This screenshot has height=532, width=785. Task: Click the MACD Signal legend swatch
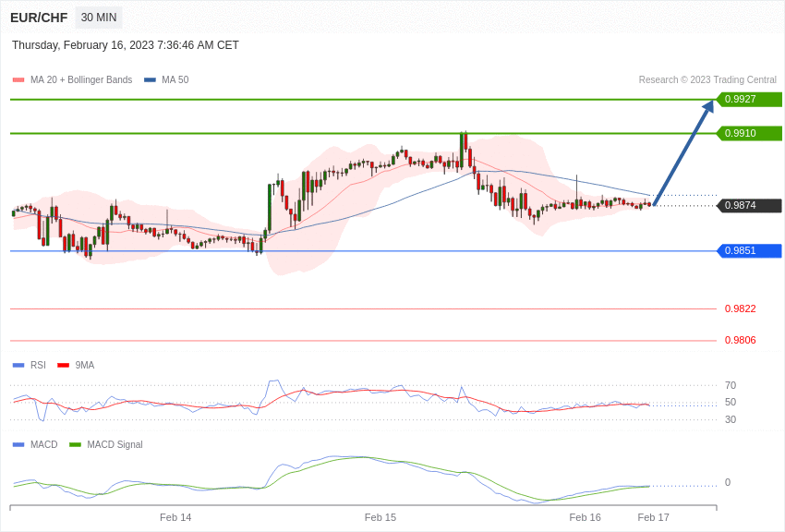pos(75,444)
